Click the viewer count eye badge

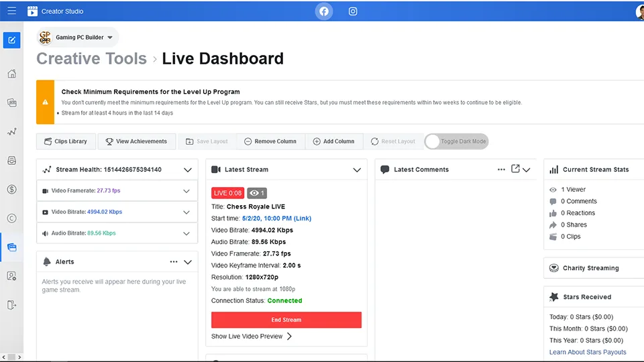click(x=257, y=193)
